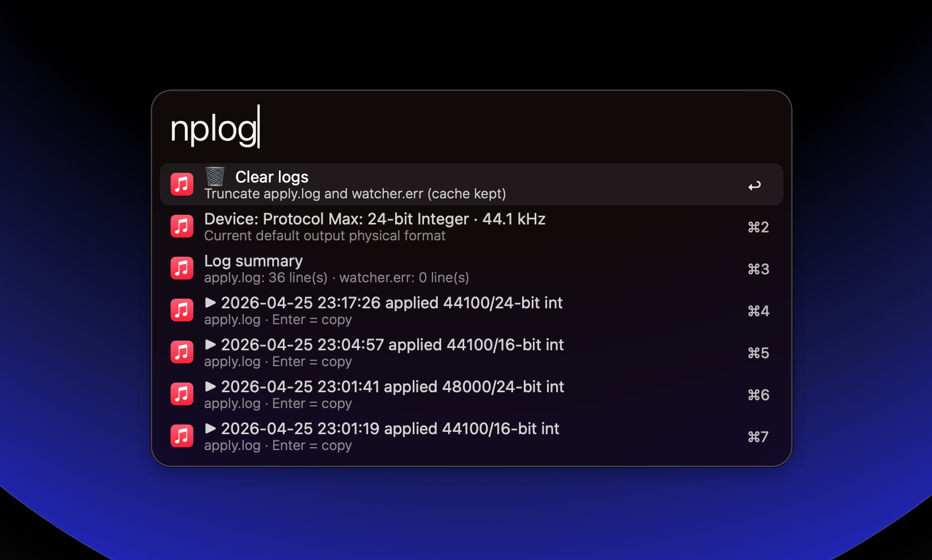This screenshot has height=560, width=932.
Task: Click music icon beside the 23:01:41 log entry
Action: click(182, 394)
